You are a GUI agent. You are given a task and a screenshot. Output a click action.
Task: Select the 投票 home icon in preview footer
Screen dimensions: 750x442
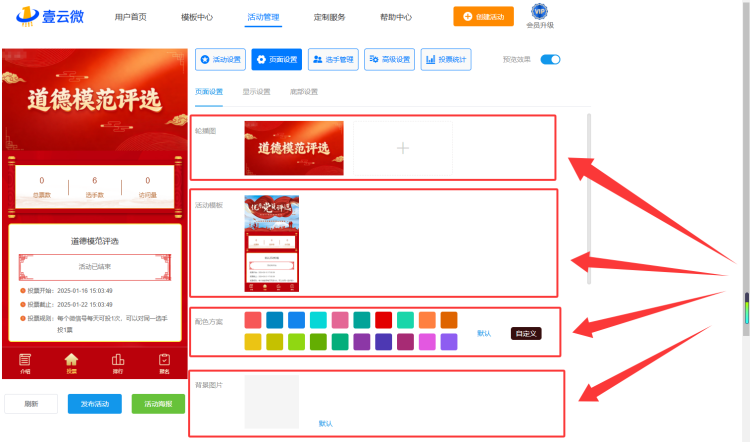point(71,363)
